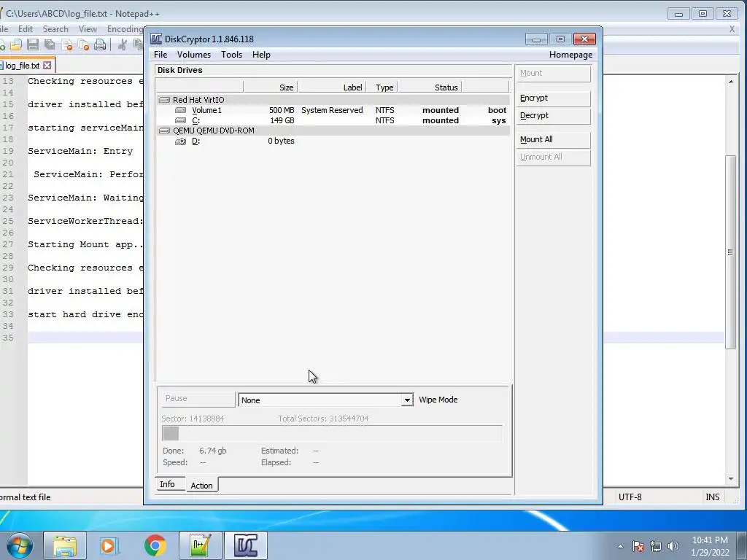The width and height of the screenshot is (747, 560).
Task: Click the Save icon in Notepad++ toolbar
Action: [32, 44]
